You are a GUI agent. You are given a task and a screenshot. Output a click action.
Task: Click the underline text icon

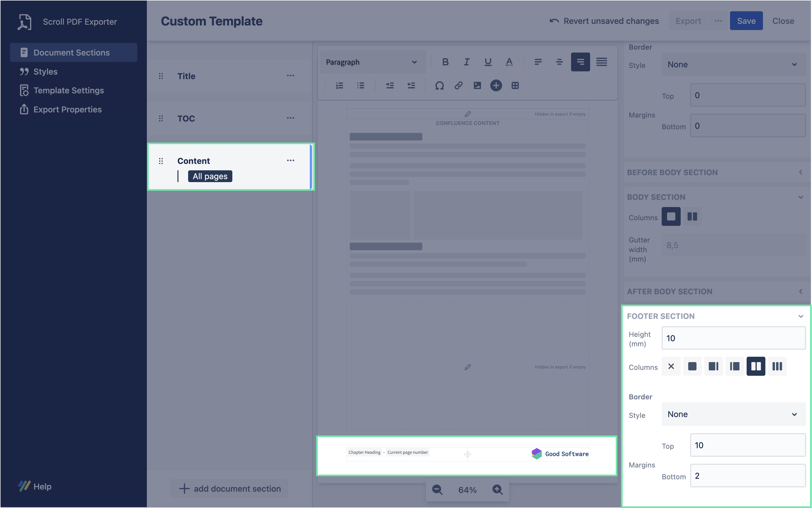(x=488, y=62)
